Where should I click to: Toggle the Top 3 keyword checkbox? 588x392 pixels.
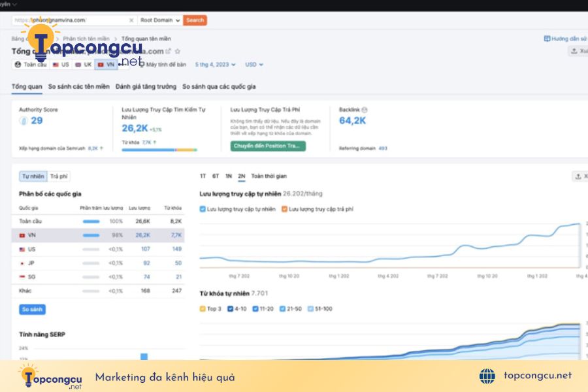[203, 309]
